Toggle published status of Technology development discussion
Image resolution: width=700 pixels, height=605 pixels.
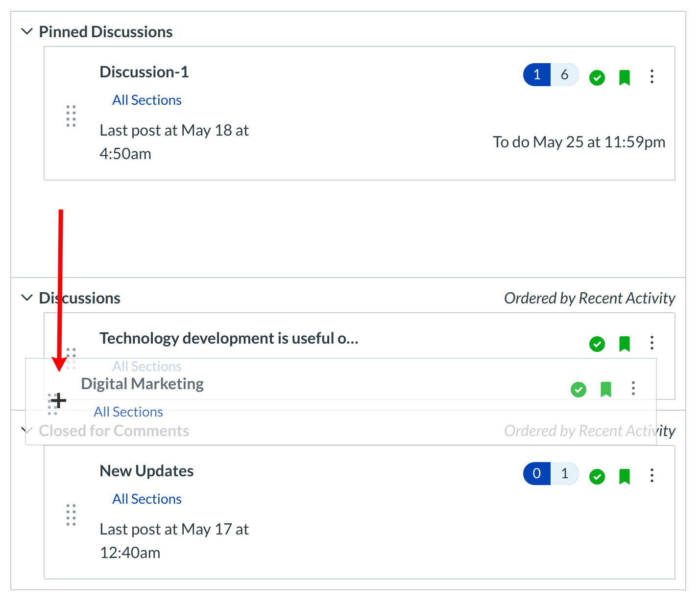click(597, 344)
